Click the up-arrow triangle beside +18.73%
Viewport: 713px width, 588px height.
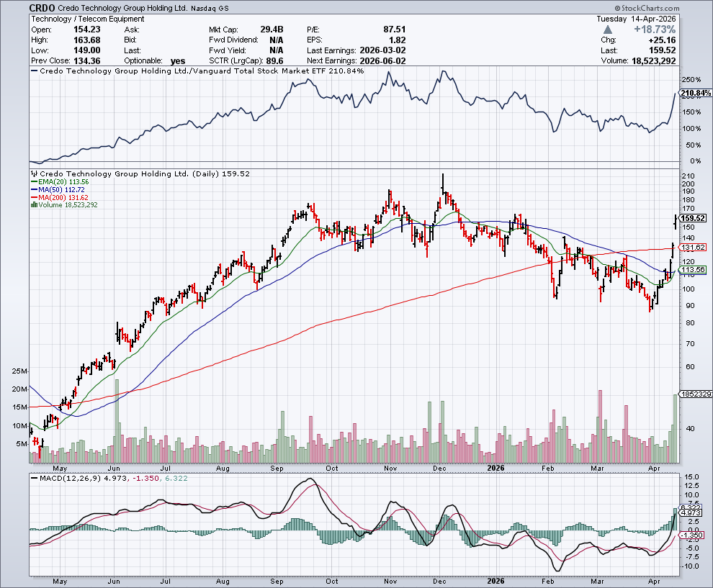point(608,30)
